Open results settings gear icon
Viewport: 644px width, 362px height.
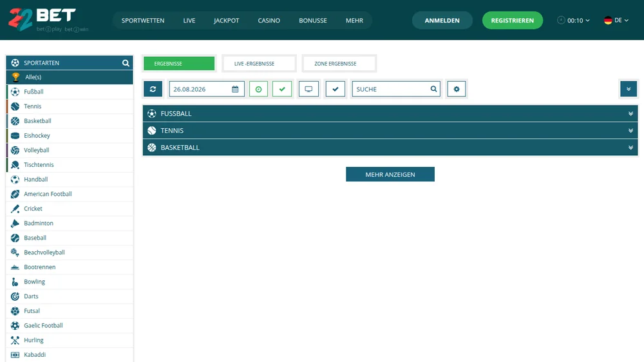click(x=457, y=89)
